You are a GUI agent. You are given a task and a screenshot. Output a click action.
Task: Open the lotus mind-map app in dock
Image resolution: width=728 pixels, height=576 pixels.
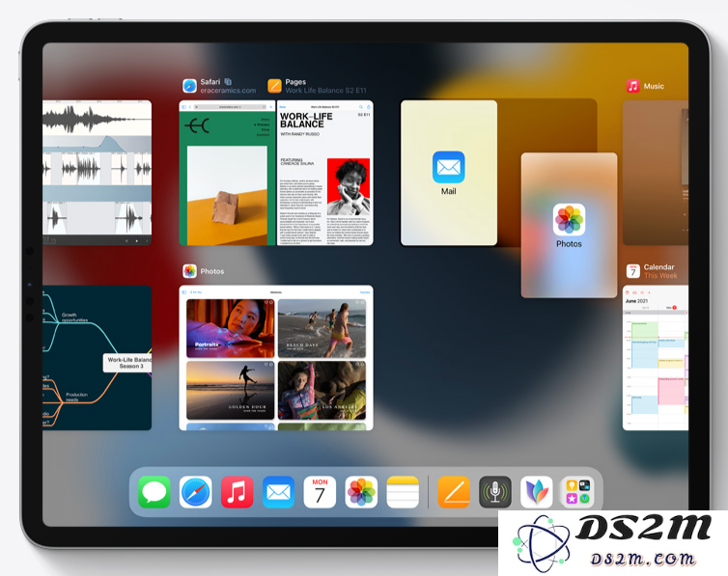tap(536, 492)
